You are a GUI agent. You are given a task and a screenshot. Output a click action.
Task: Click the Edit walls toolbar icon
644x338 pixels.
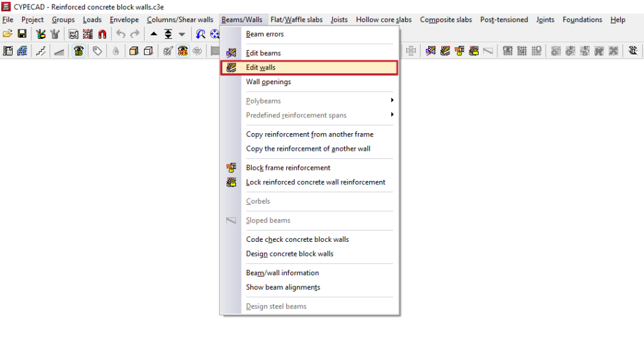click(x=445, y=51)
